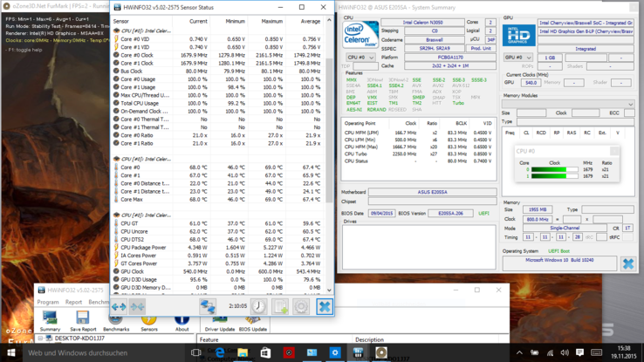
Task: Click Save Report floppy icon
Action: click(83, 321)
